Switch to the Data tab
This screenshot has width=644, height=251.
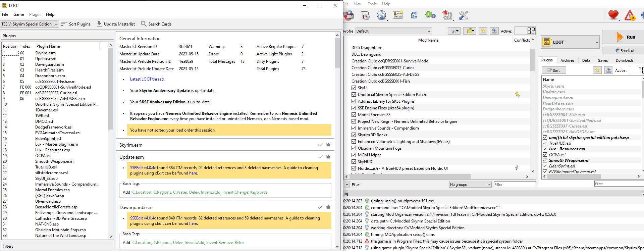586,60
